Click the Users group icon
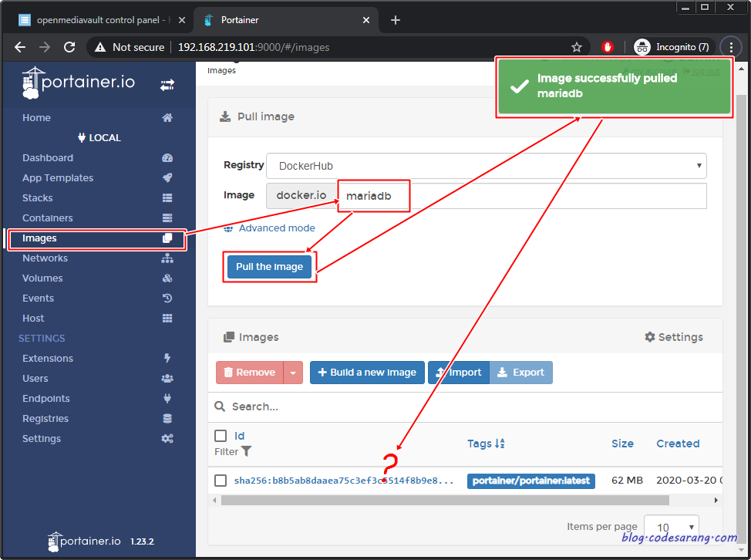The width and height of the screenshot is (751, 560). click(167, 379)
